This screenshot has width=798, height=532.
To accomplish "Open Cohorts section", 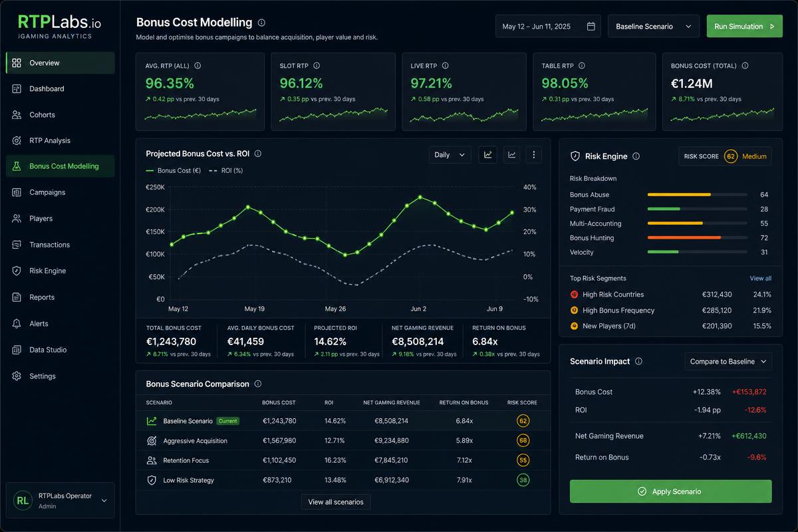I will tap(60, 114).
